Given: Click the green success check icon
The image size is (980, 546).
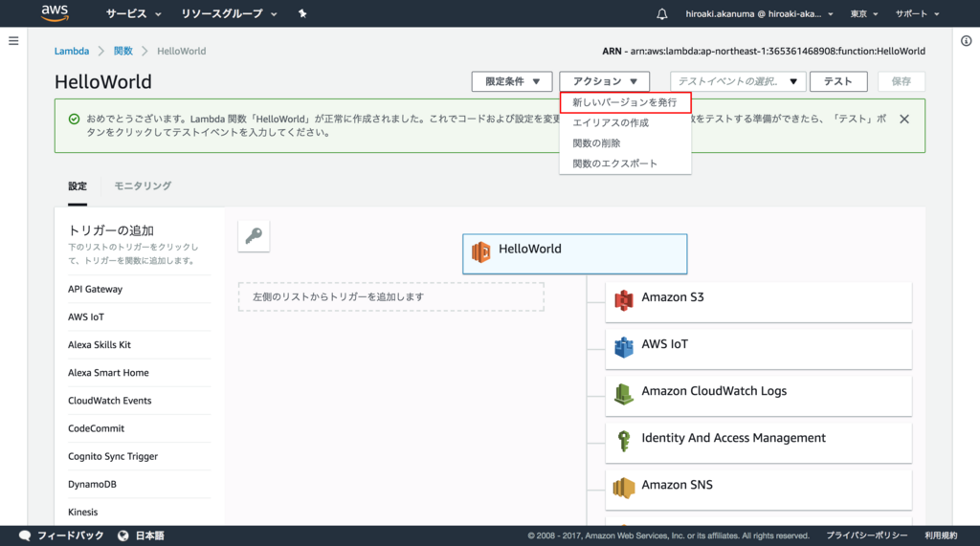Looking at the screenshot, I should click(74, 119).
